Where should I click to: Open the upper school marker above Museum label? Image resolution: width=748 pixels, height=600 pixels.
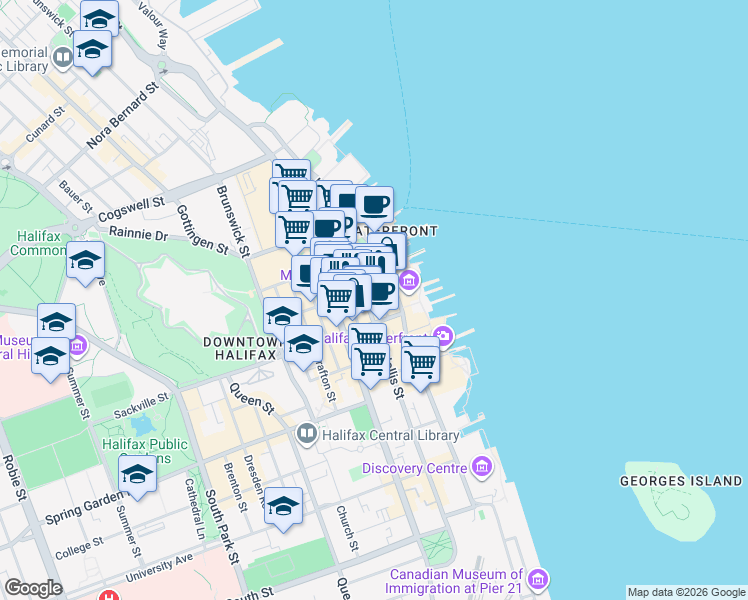[x=56, y=321]
